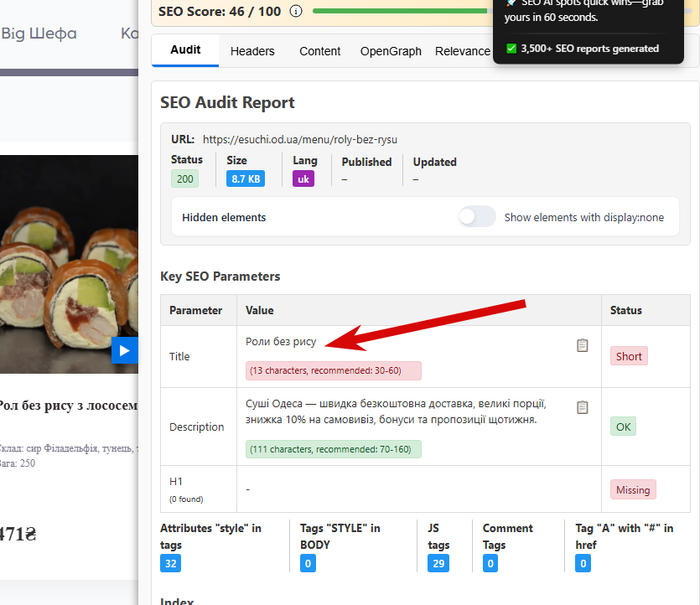Switch to the Headers tab
This screenshot has height=605, width=700.
pyautogui.click(x=252, y=51)
